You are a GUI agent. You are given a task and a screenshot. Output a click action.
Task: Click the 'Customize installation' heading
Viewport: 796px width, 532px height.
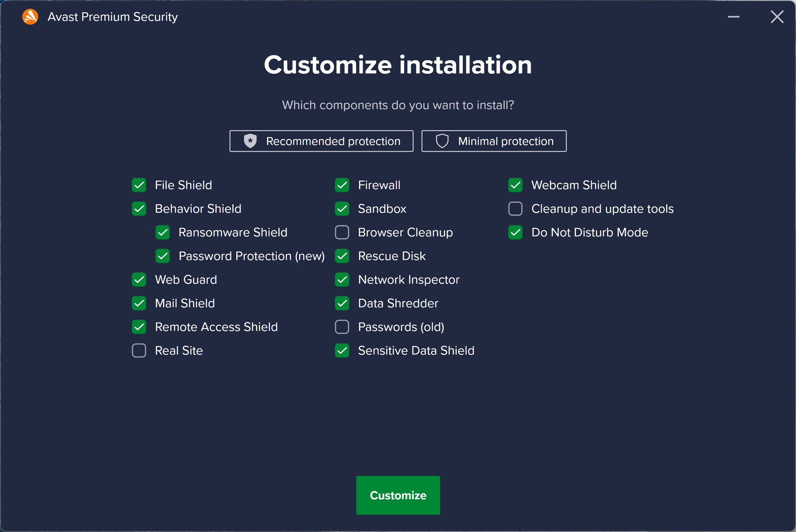[x=398, y=65]
